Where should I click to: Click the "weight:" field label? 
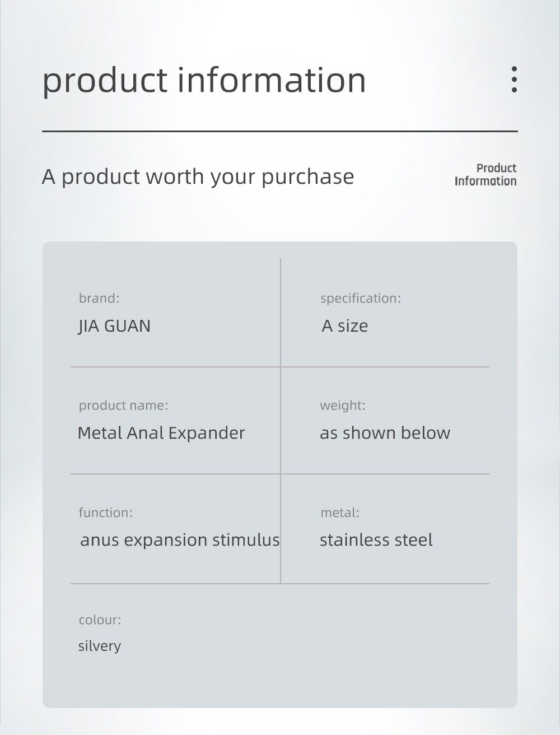pyautogui.click(x=343, y=405)
